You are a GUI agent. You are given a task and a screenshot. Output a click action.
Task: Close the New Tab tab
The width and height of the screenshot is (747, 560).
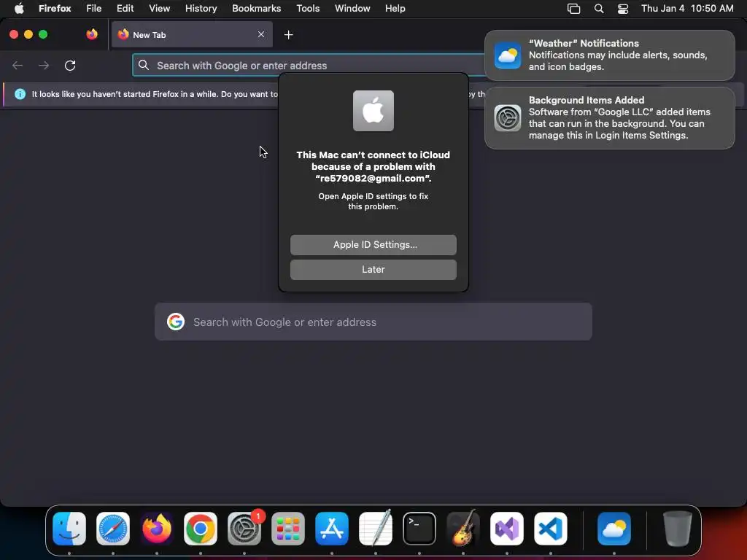261,34
